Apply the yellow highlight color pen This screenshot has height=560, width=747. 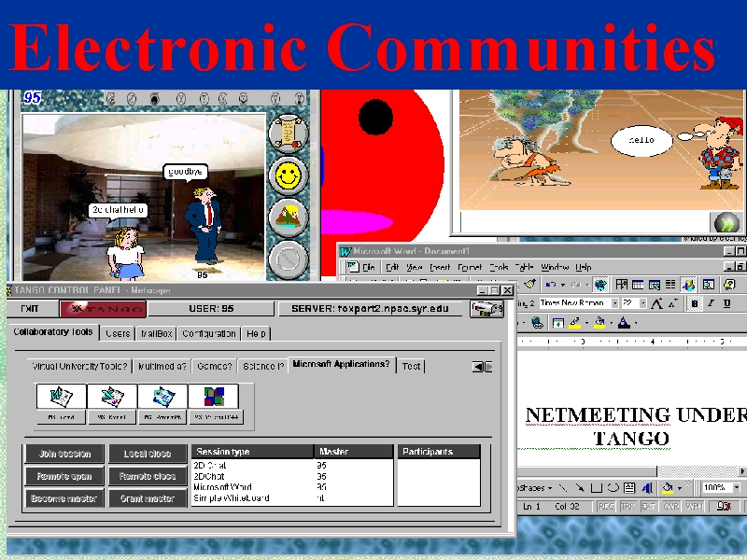click(575, 323)
